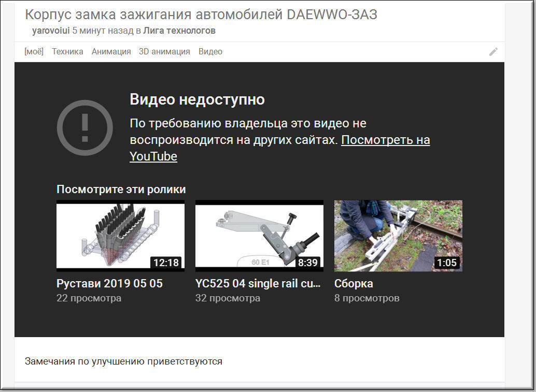Open the Рустави 2019 05 05 thumbnail
Image resolution: width=536 pixels, height=392 pixels.
pos(120,236)
